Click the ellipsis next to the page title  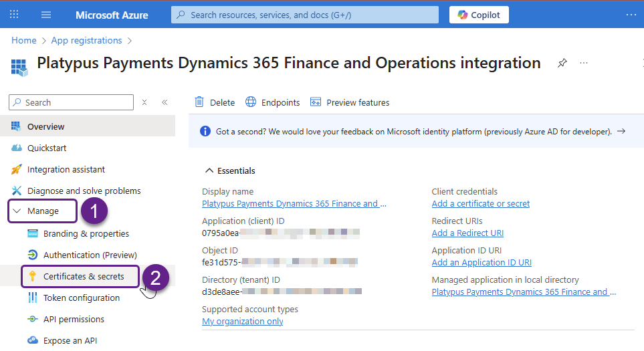(584, 63)
